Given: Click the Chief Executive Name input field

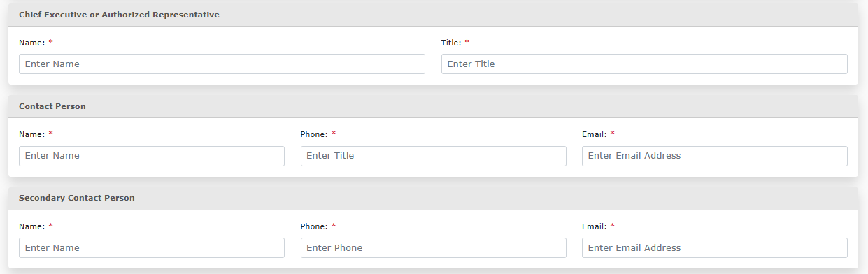Looking at the screenshot, I should tap(222, 64).
